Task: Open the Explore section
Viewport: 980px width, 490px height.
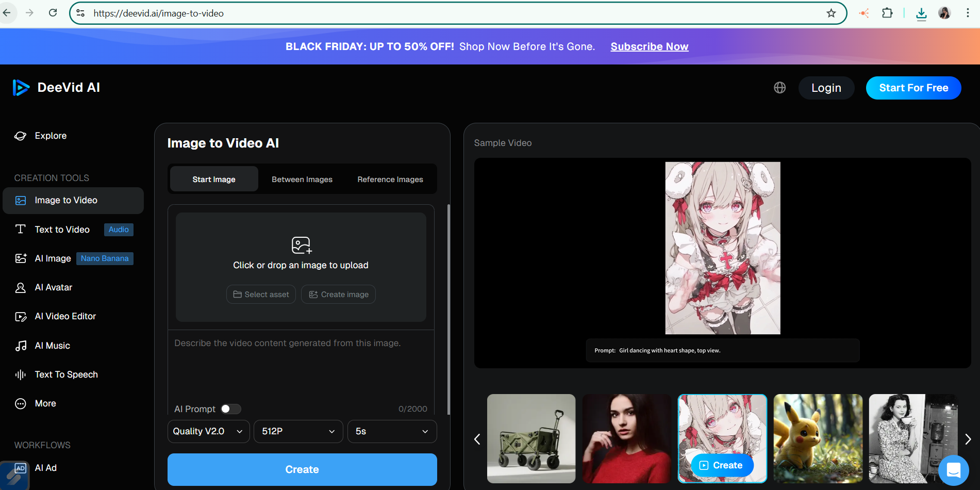Action: tap(50, 136)
